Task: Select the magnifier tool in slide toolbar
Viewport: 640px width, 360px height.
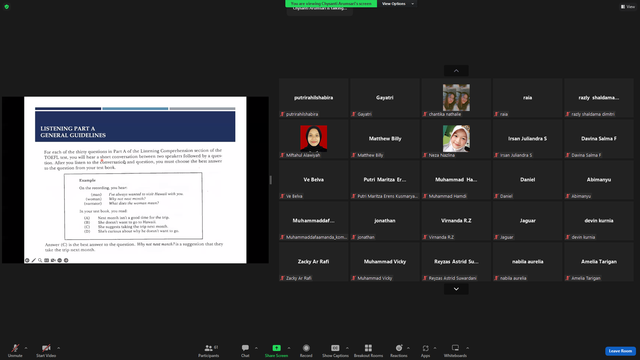Action: (40, 260)
